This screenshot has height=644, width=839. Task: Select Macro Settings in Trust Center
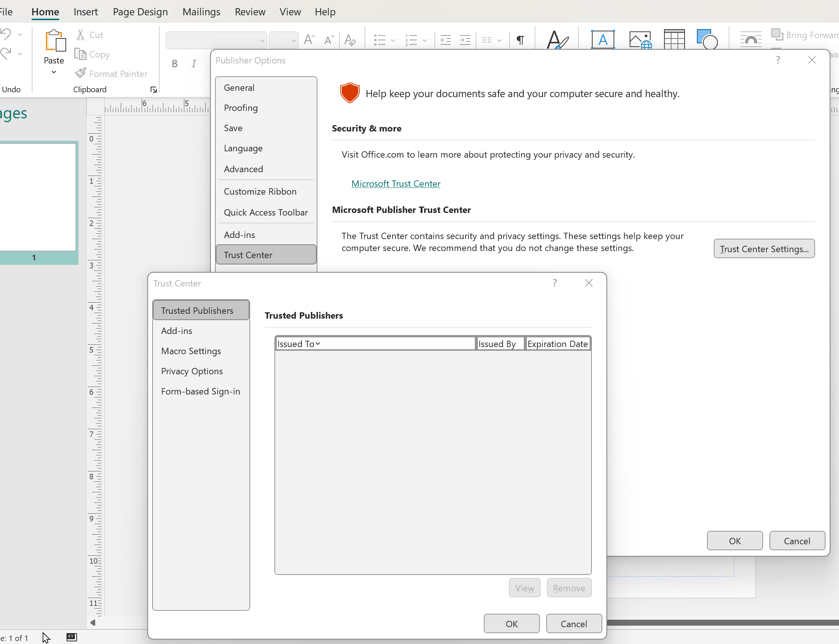(x=191, y=351)
